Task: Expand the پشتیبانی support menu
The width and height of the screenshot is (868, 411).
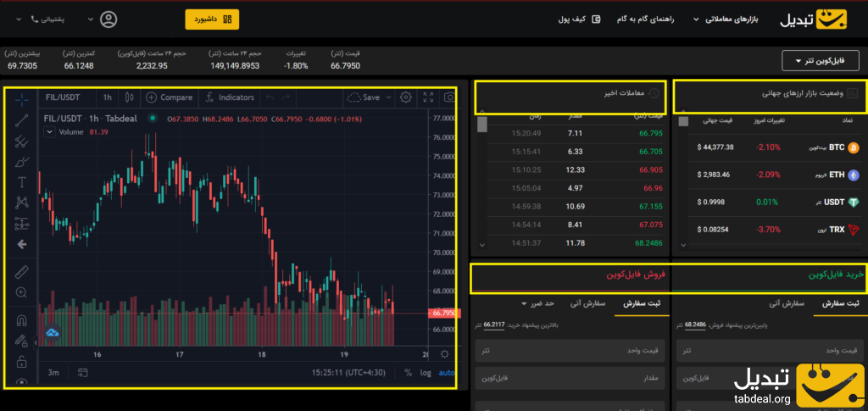Action: point(42,19)
